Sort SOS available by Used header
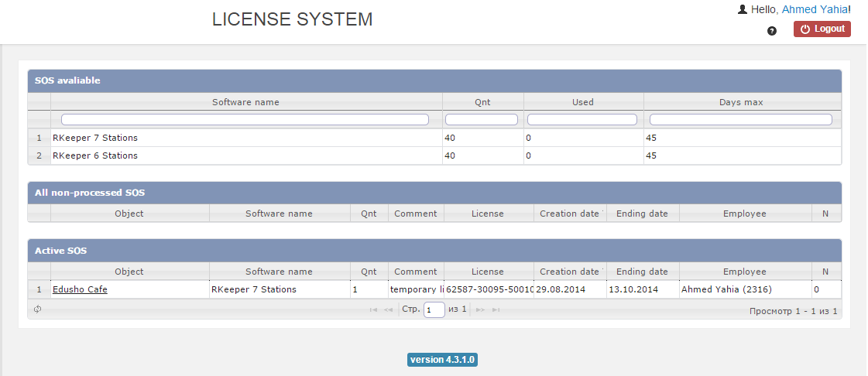The width and height of the screenshot is (868, 376). [x=583, y=102]
